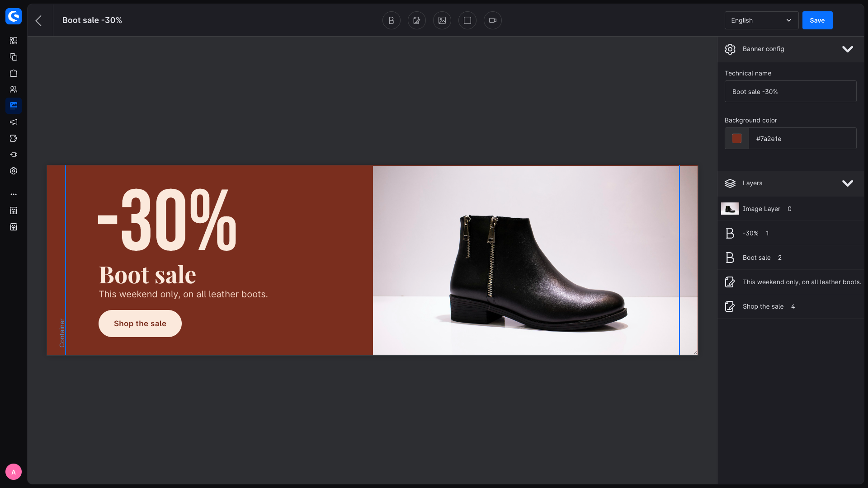Select the -30% layer row
Viewport: 868px width, 488px height.
click(x=790, y=233)
